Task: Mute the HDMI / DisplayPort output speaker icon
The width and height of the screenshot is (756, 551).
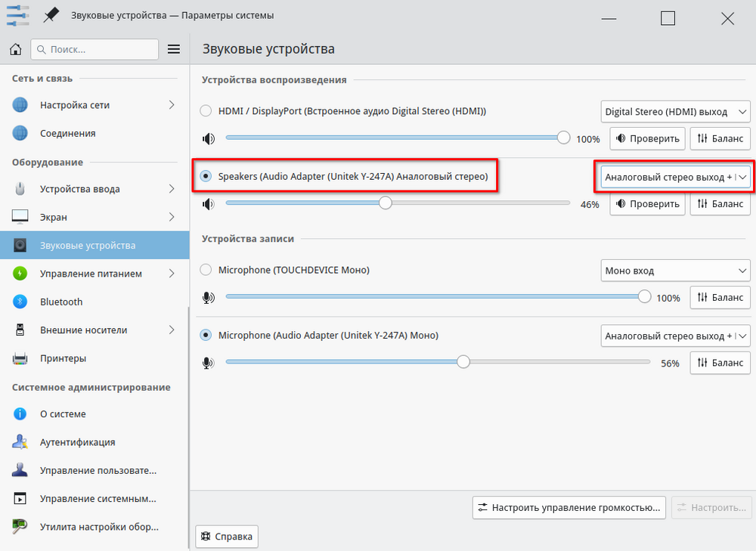Action: (209, 139)
